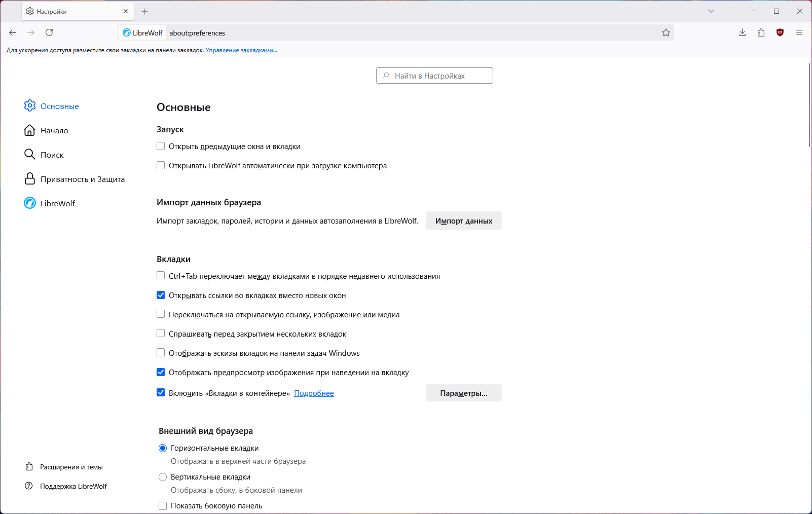Image resolution: width=812 pixels, height=514 pixels.
Task: Open the uBlock Origin shield icon
Action: (780, 32)
